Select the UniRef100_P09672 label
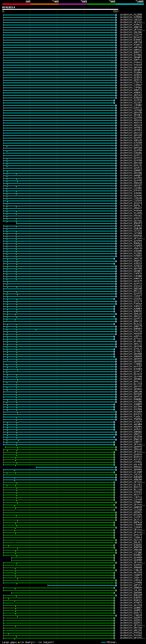 pyautogui.click(x=131, y=45)
